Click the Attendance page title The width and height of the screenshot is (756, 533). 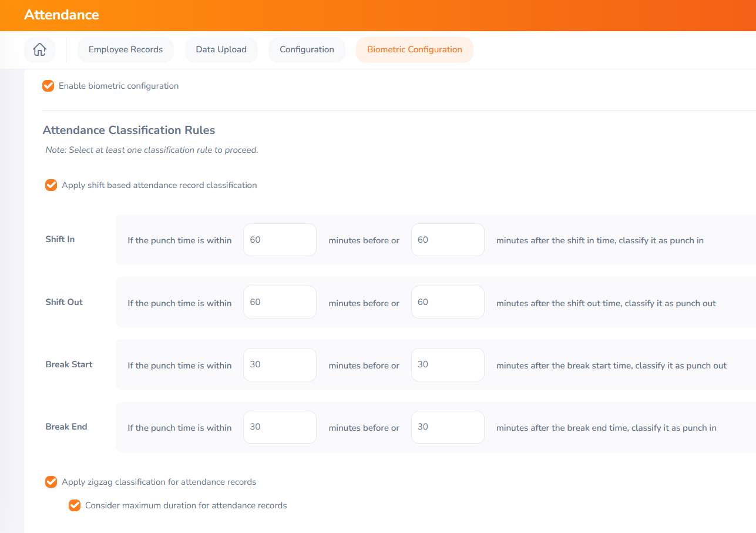(x=62, y=15)
